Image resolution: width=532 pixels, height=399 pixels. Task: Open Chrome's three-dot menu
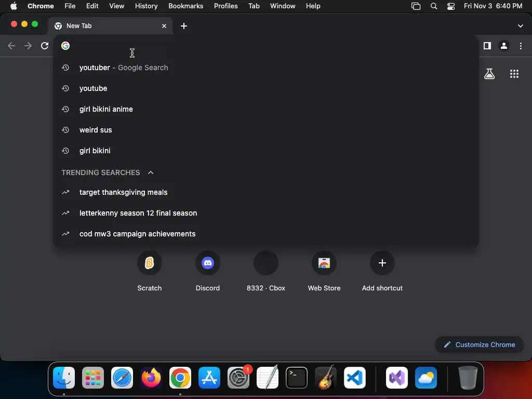[521, 46]
